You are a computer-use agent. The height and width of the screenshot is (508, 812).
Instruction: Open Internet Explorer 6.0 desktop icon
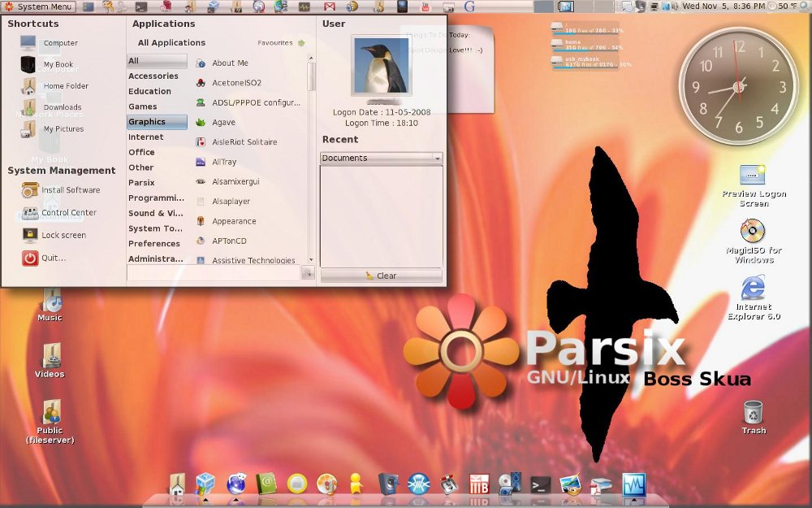[754, 298]
